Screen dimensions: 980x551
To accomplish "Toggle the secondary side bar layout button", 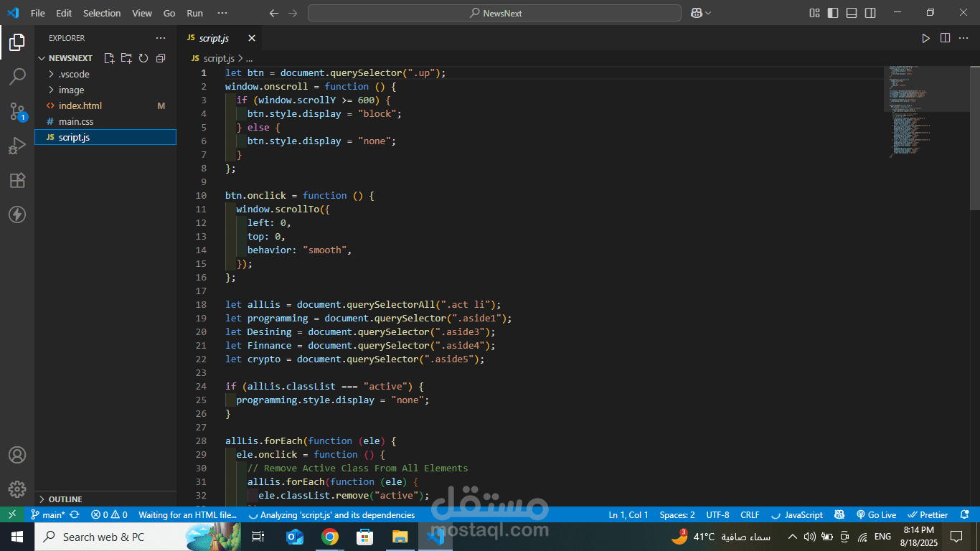I will 870,13.
